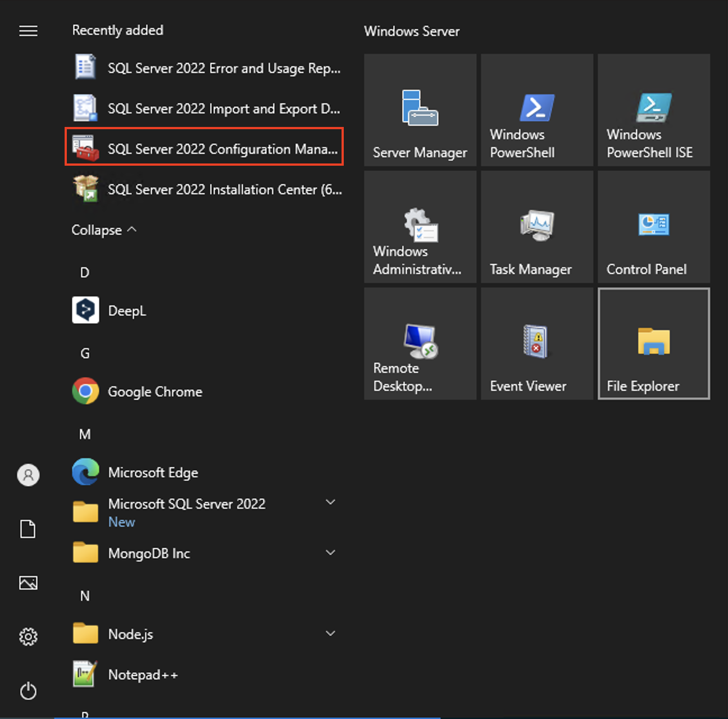728x719 pixels.
Task: Launch Windows PowerShell ISE tile
Action: point(654,111)
